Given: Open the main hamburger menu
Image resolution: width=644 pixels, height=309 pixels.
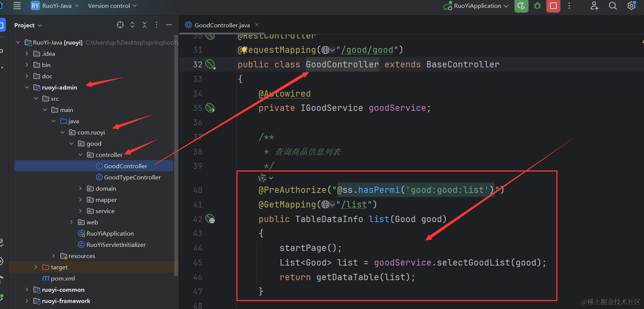Looking at the screenshot, I should point(17,6).
